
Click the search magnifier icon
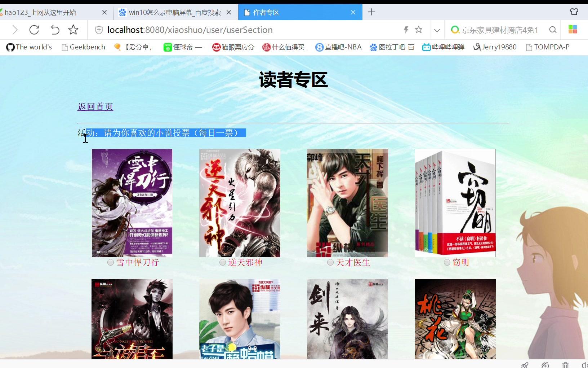point(553,30)
